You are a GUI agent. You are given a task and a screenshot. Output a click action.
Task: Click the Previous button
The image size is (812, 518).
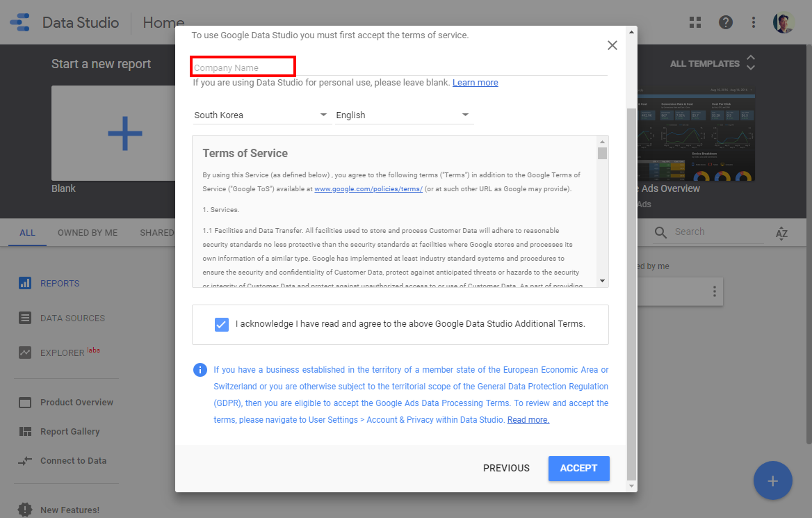pyautogui.click(x=506, y=468)
